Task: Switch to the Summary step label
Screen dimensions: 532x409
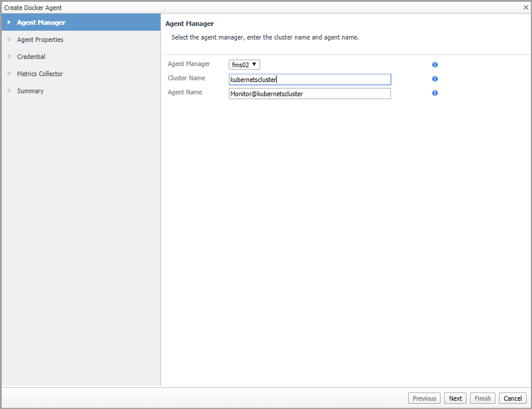Action: 30,91
